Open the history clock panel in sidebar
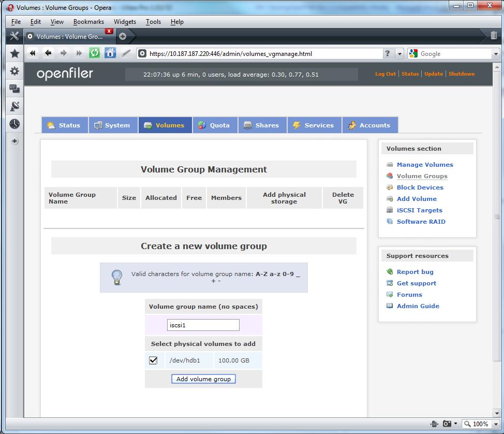Viewport: 504px width, 434px height. coord(14,124)
